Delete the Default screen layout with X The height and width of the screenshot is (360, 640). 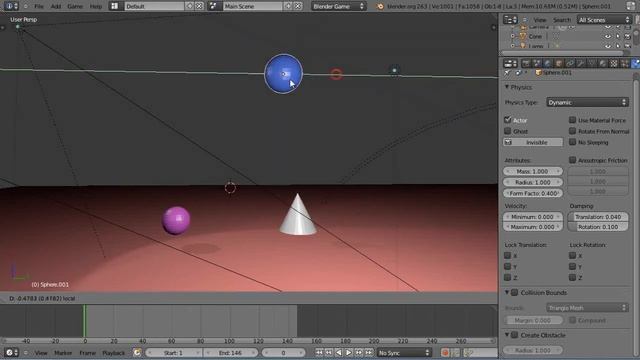[x=199, y=6]
